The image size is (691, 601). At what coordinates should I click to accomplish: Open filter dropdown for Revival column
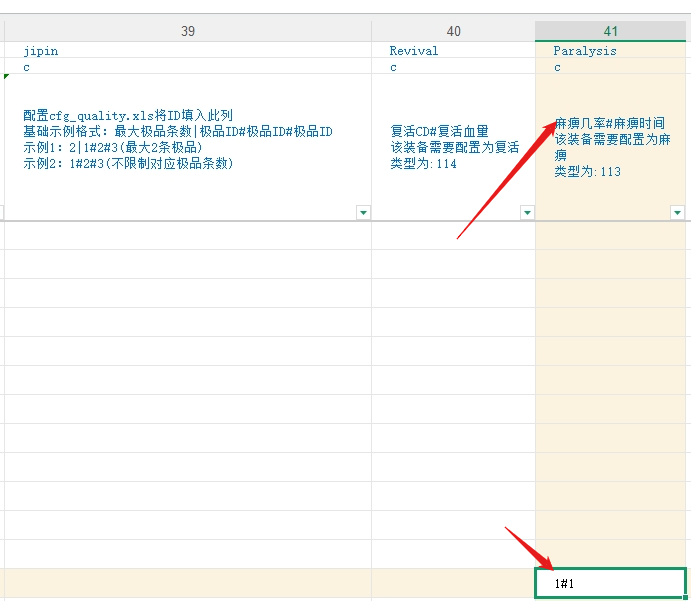tap(527, 212)
